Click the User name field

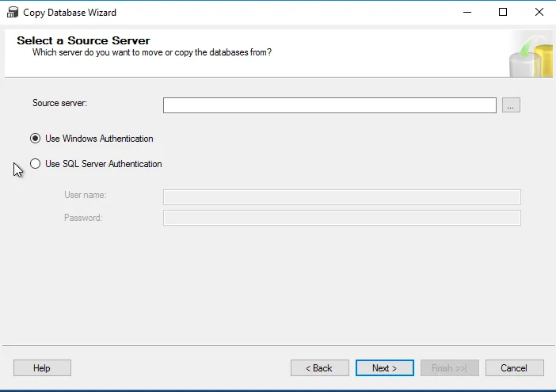(x=341, y=197)
